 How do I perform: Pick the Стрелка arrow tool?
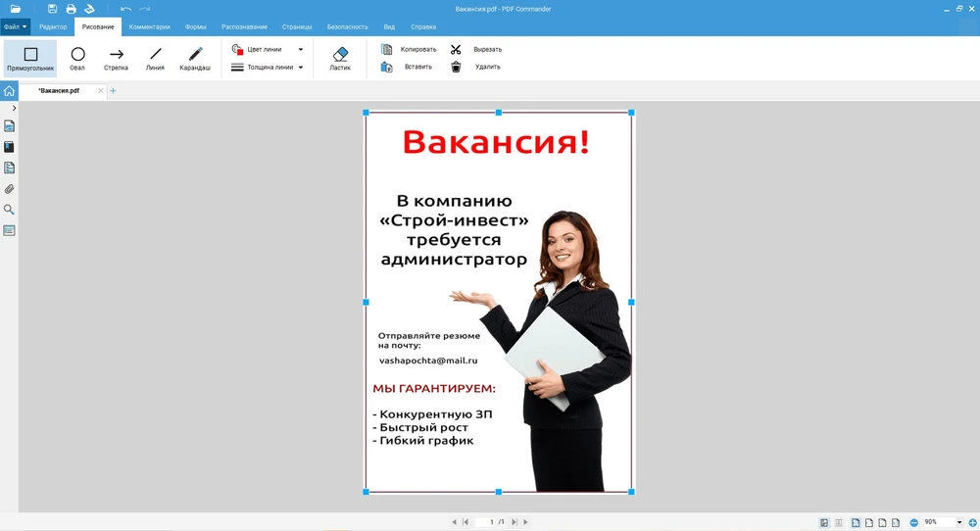click(x=116, y=59)
